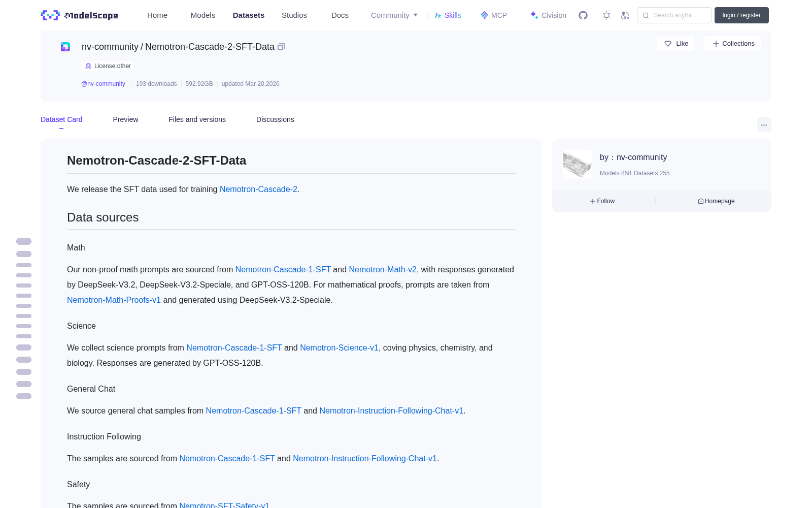Switch to Files and versions tab
Screen dimensions: 812x508
[x=197, y=119]
